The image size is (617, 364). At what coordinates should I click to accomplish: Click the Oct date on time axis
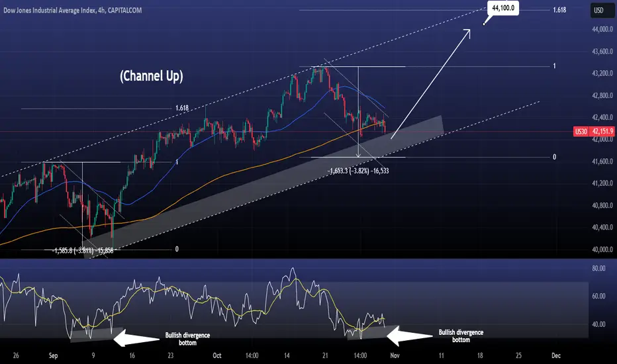click(x=217, y=355)
